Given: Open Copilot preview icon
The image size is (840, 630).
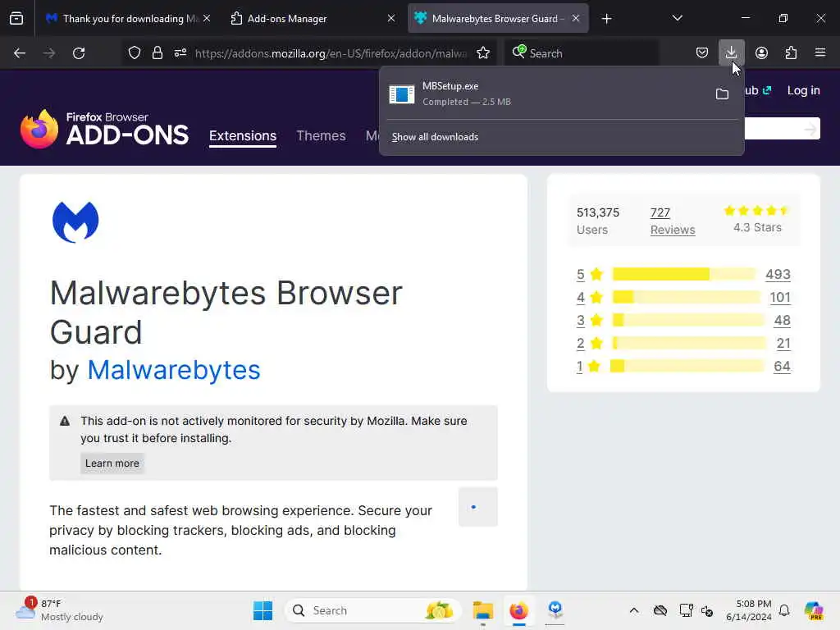Looking at the screenshot, I should click(813, 610).
